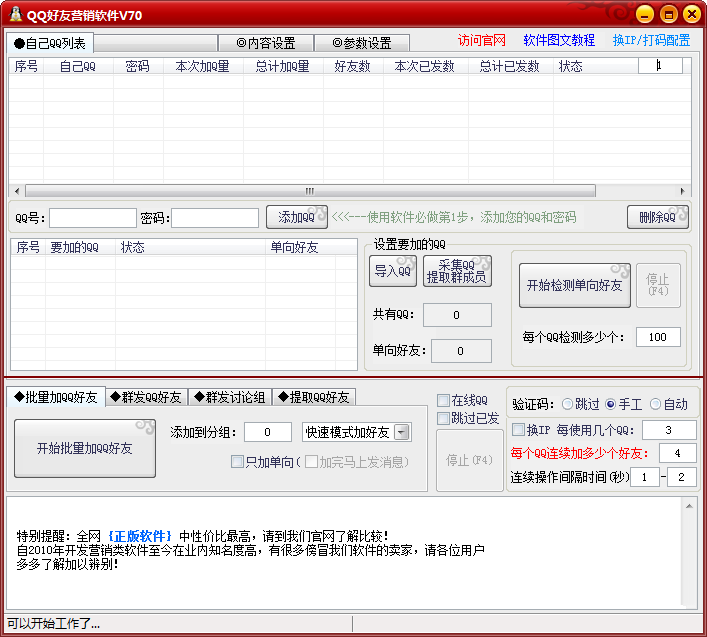This screenshot has height=637, width=707.
Task: Click the large 停止 (F4) button in bottom panel
Action: point(469,460)
